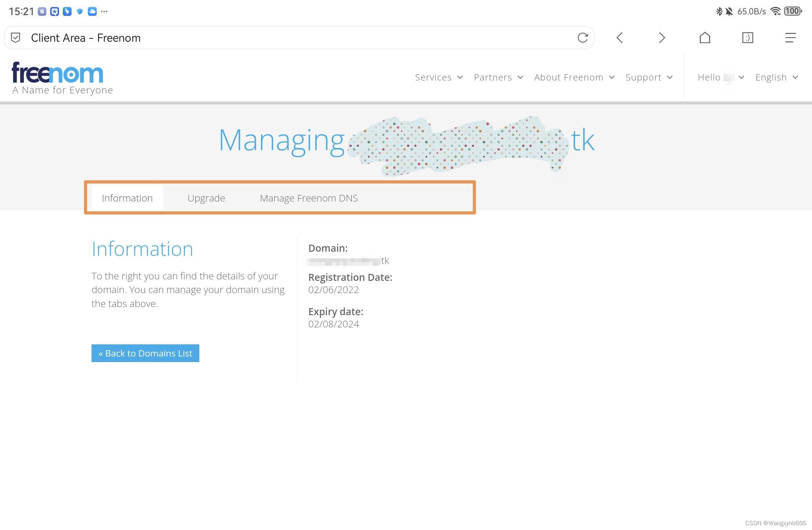Open the browser hamburger menu
This screenshot has width=812, height=530.
790,38
